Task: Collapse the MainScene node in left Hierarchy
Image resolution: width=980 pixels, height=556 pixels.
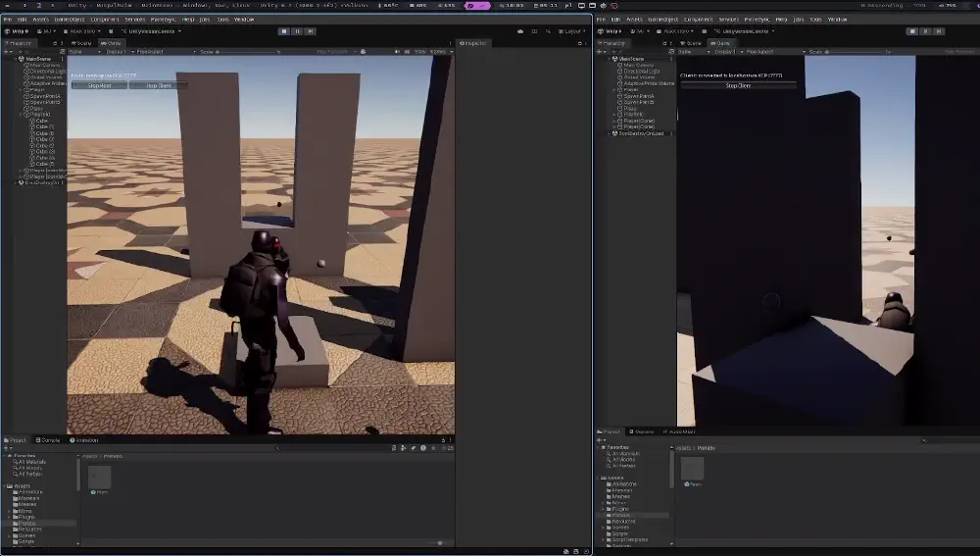Action: [16, 59]
